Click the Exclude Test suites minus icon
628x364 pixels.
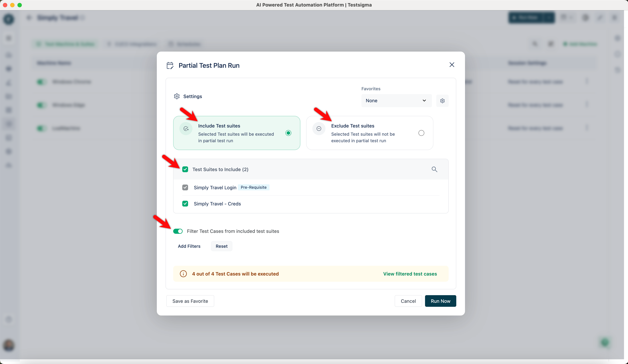click(319, 129)
